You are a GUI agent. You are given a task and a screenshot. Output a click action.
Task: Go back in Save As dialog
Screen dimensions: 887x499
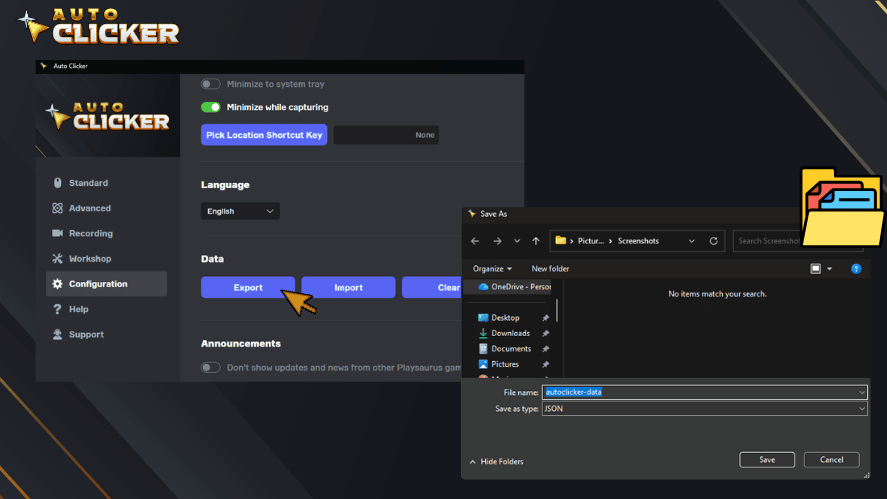point(475,241)
